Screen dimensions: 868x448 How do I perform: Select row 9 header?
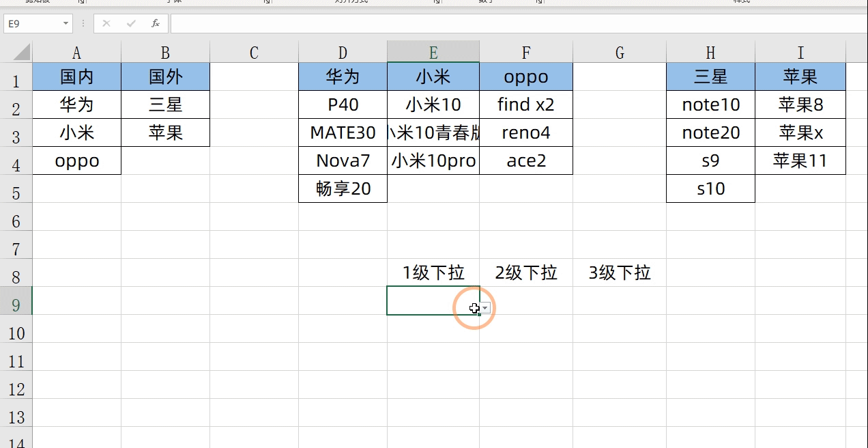(x=16, y=300)
